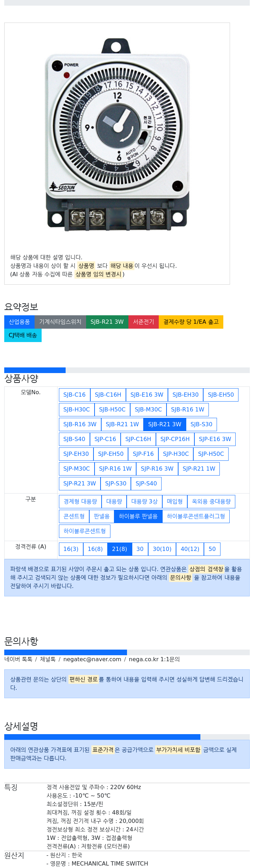The width and height of the screenshot is (254, 868).
Task: Select the green SJB-R21 3W tag
Action: tap(107, 322)
